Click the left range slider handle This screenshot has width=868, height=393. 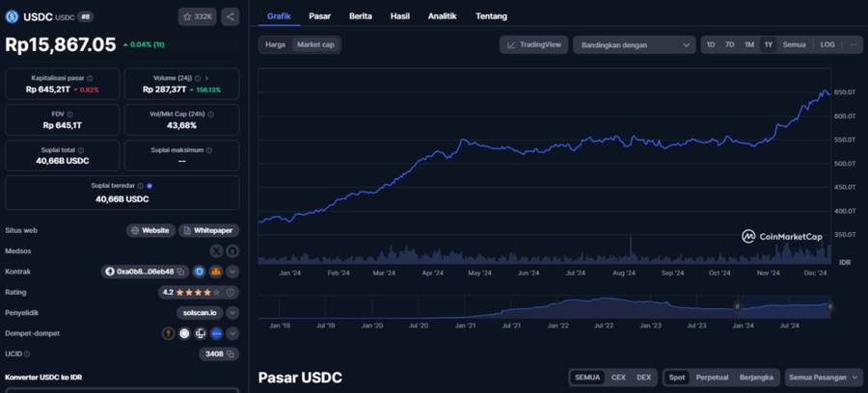[x=737, y=306]
